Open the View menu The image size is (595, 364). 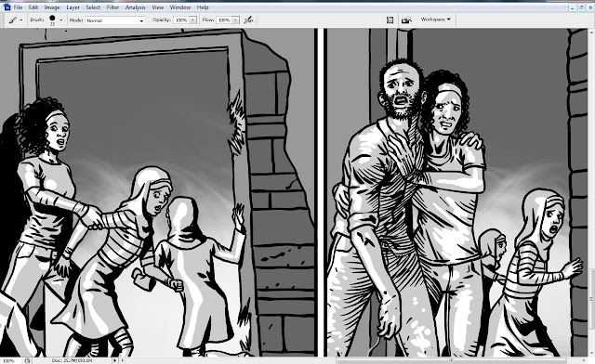[158, 7]
